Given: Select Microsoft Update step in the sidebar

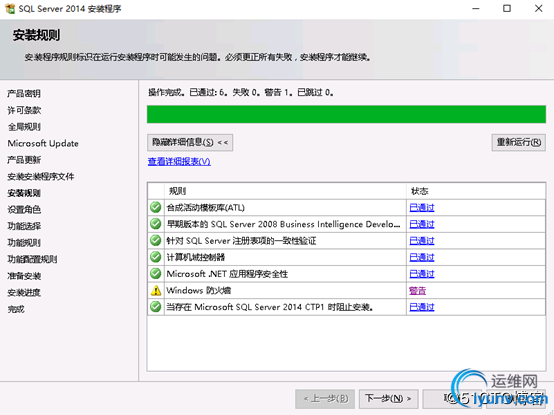Looking at the screenshot, I should 43,143.
